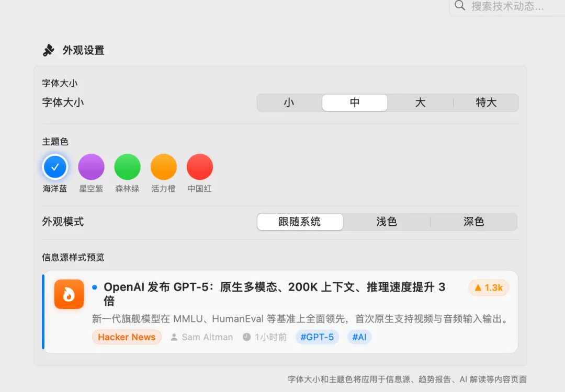Click the footer note about 字体大小和主题色
Screen dimensions: 565x392
pos(407,379)
